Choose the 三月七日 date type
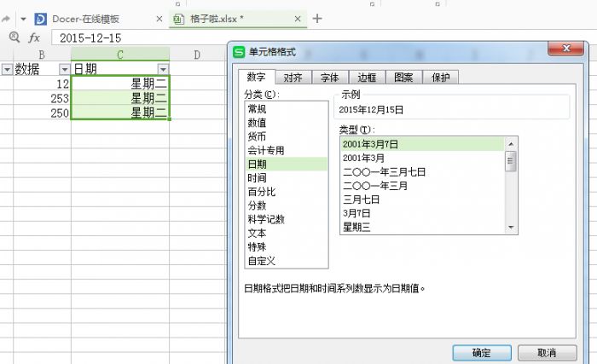 (423, 199)
